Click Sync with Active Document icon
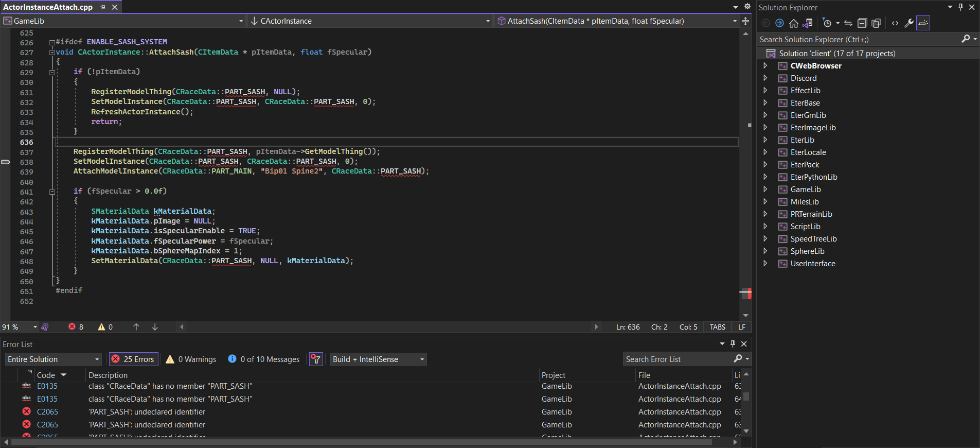Viewport: 980px width, 448px height. point(848,23)
